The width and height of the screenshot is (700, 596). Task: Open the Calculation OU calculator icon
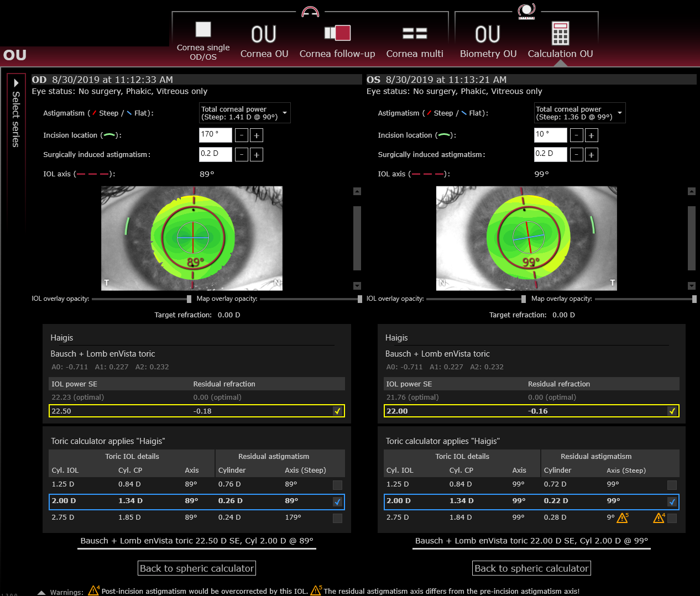[x=560, y=34]
